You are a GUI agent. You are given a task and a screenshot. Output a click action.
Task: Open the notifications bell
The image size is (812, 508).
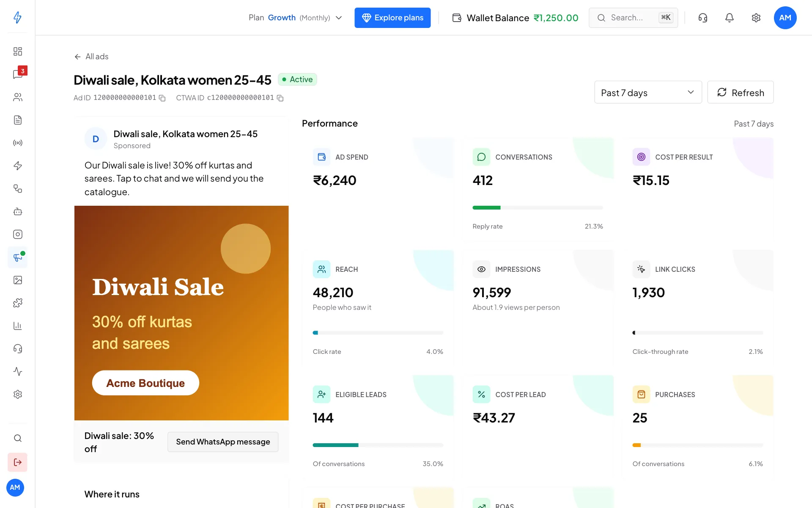click(729, 18)
